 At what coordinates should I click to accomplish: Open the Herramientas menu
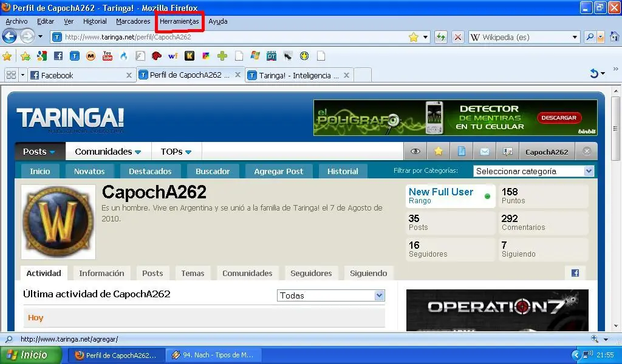point(179,21)
